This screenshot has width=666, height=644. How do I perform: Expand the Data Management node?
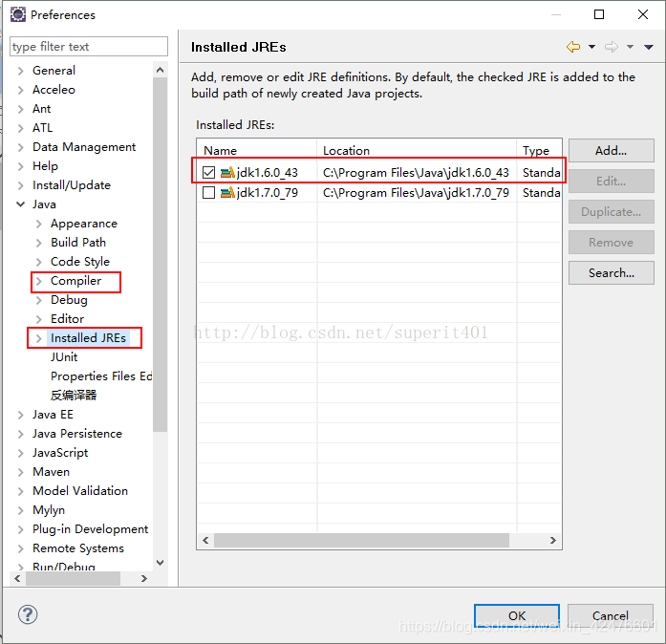coord(20,147)
